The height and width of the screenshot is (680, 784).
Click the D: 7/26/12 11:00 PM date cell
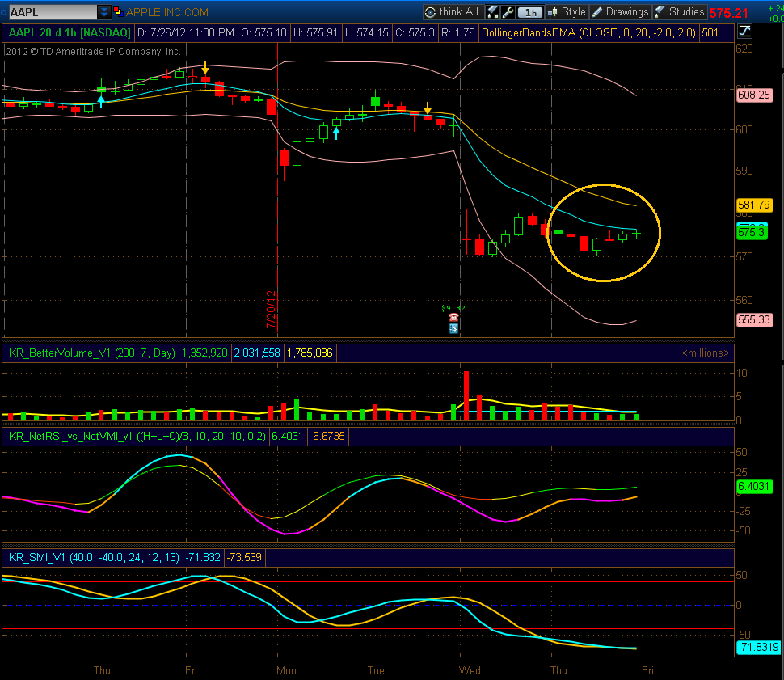pos(186,33)
